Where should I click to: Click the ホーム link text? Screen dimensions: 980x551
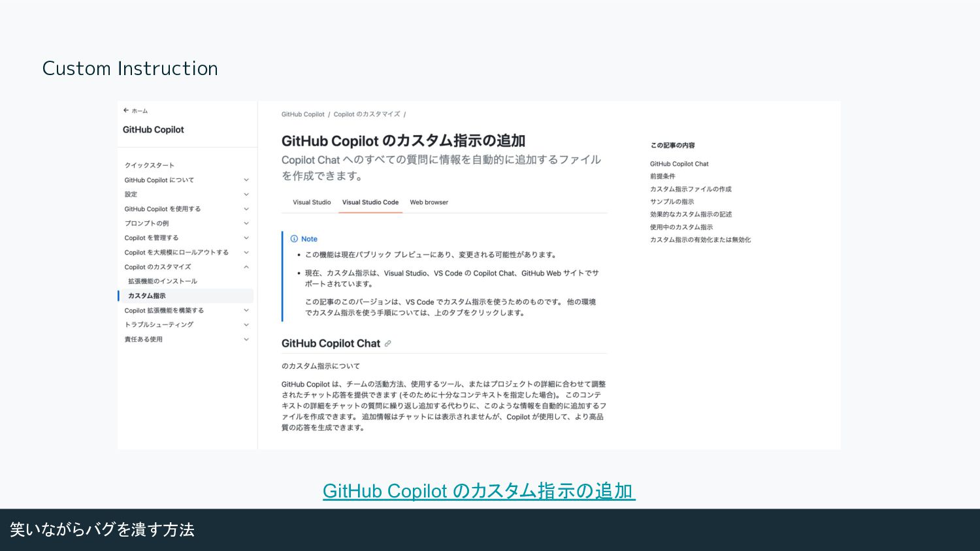140,111
